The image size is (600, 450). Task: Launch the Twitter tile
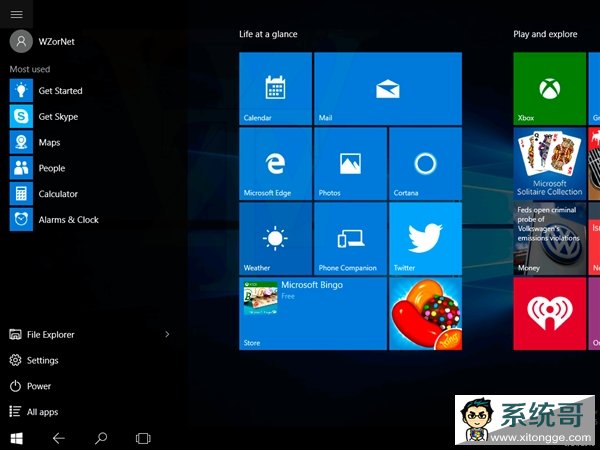click(426, 239)
